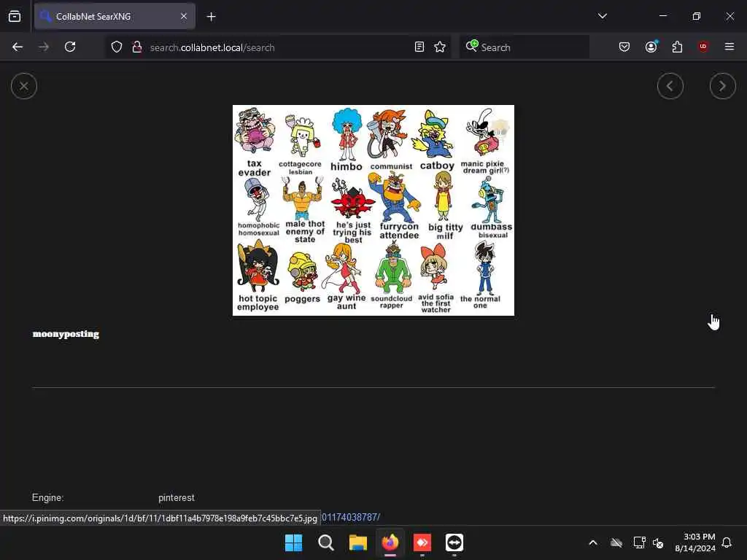Open the clock showing 3:03 PM
747x560 pixels.
pyautogui.click(x=695, y=542)
